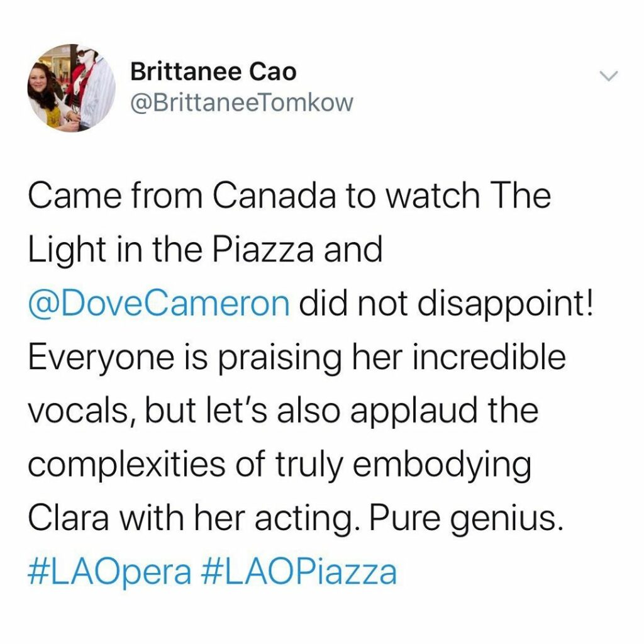Click the display name "Brittanee Cao"

coord(213,72)
